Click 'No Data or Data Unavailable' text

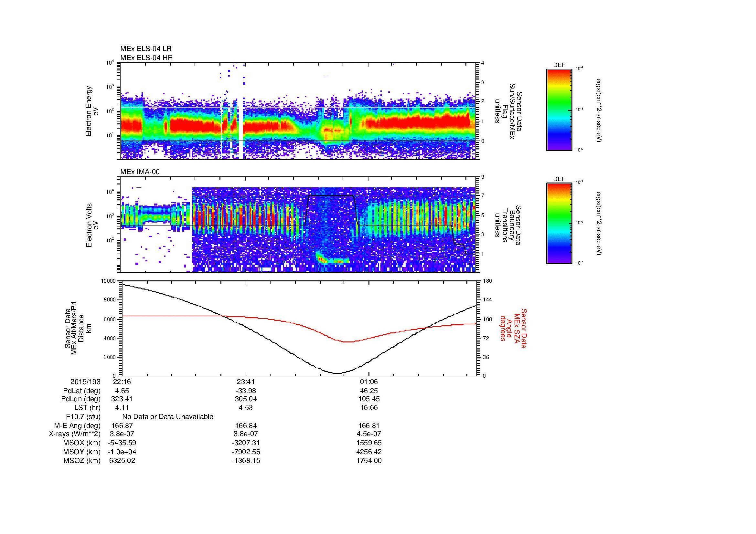tap(168, 417)
